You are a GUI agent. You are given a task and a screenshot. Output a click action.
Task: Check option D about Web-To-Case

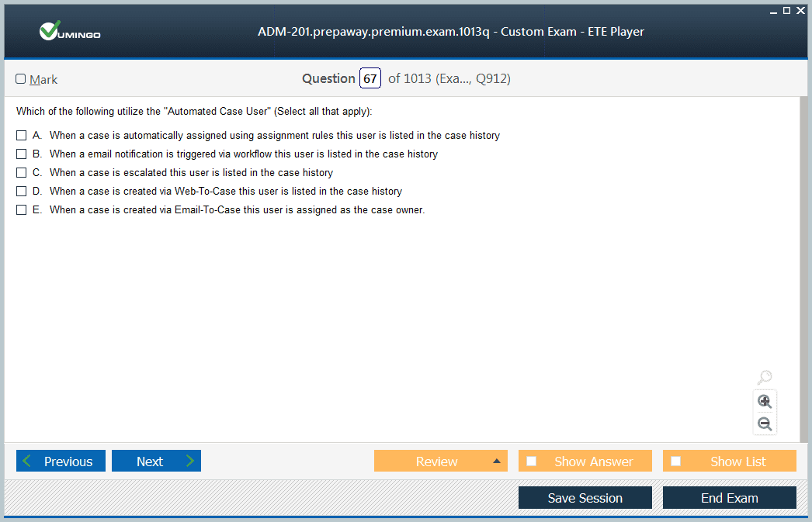click(x=22, y=192)
